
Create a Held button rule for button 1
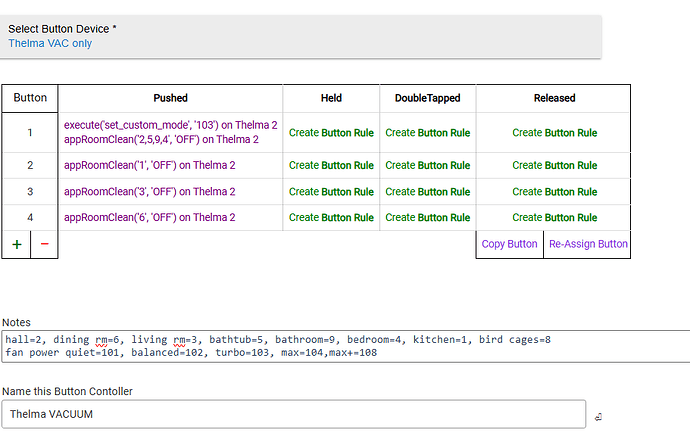click(331, 132)
